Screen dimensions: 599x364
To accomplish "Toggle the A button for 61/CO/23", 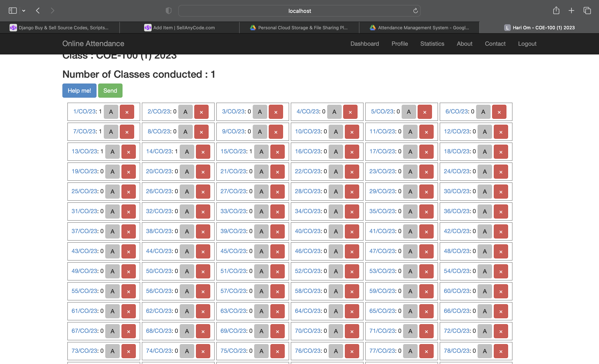I will (112, 311).
